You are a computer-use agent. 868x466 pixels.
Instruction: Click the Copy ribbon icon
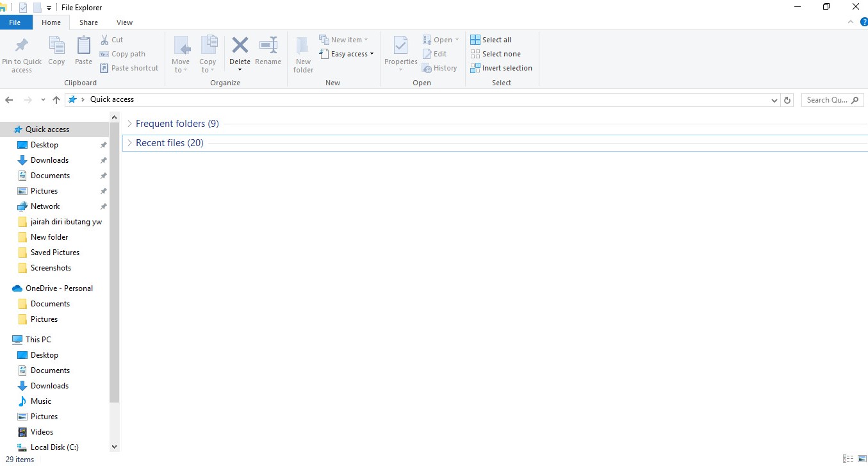[x=56, y=46]
